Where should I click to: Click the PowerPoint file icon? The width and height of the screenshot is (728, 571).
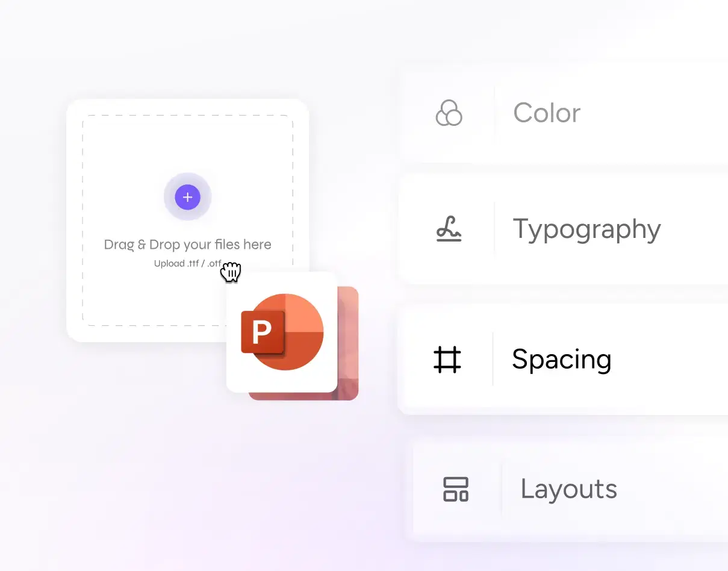(x=282, y=332)
